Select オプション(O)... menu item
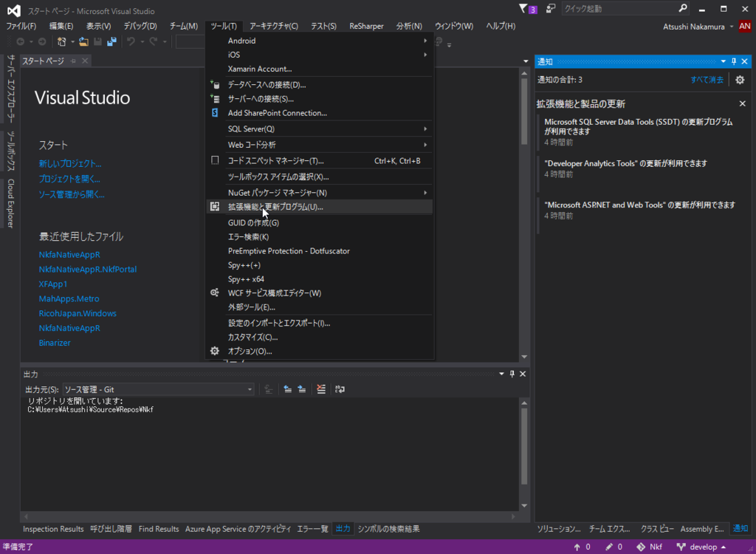 (319, 351)
